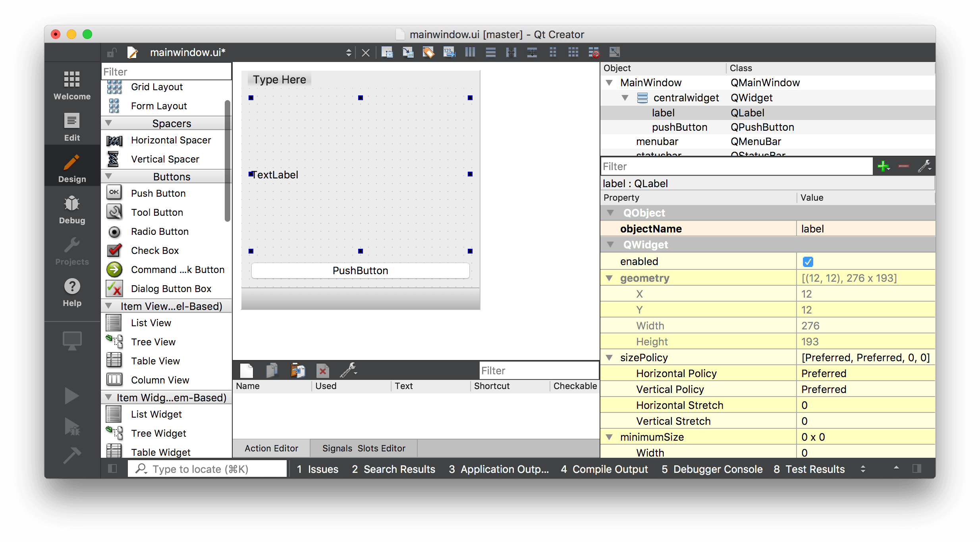Click the Add property button in Properties panel
980x542 pixels.
884,166
